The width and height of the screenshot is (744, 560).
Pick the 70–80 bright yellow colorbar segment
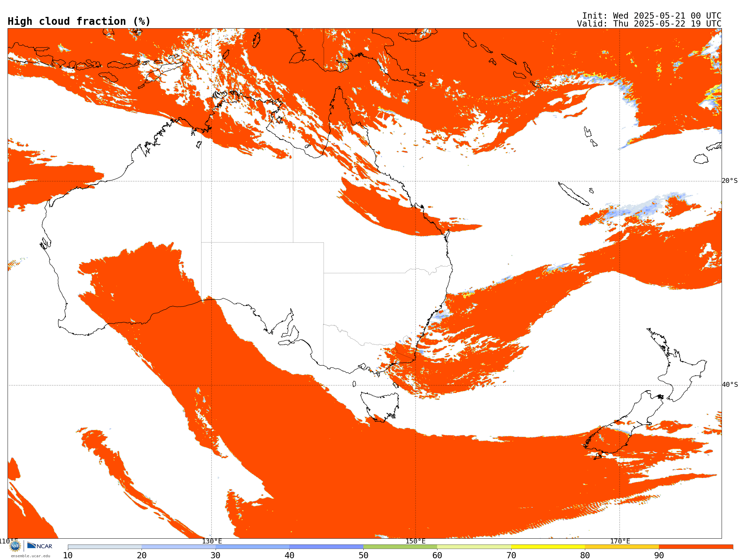(x=548, y=547)
